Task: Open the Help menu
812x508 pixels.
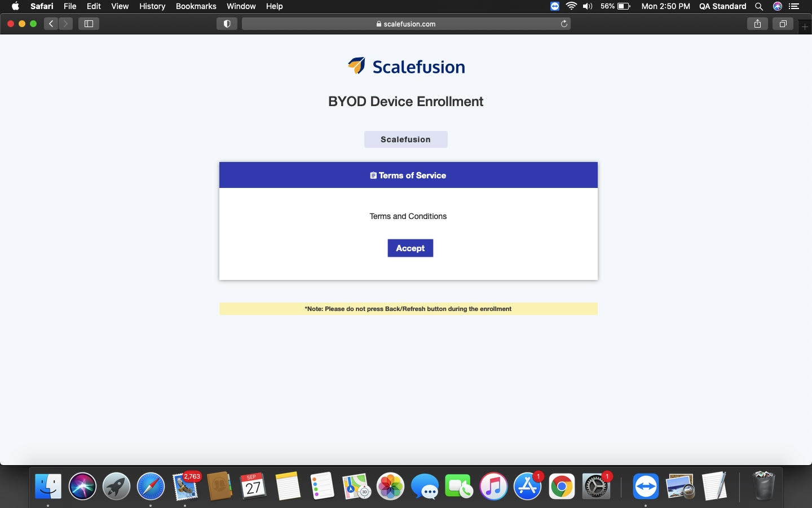Action: [274, 6]
